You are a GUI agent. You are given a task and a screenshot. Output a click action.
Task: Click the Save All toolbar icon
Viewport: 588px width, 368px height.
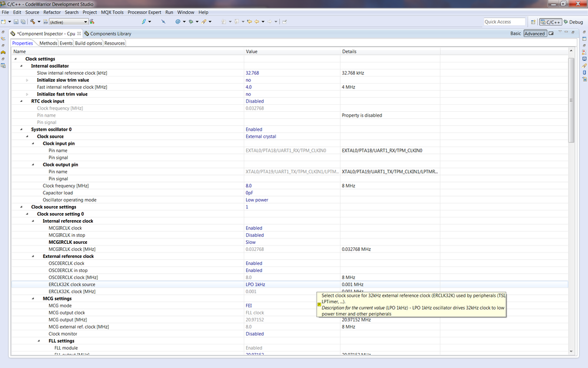pyautogui.click(x=23, y=22)
